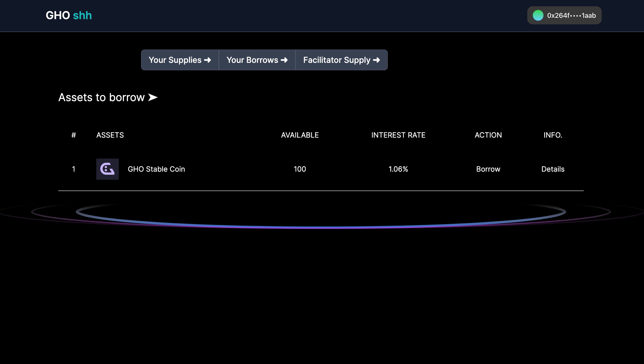
Task: Expand the Facilitator Supply section
Action: click(x=341, y=60)
